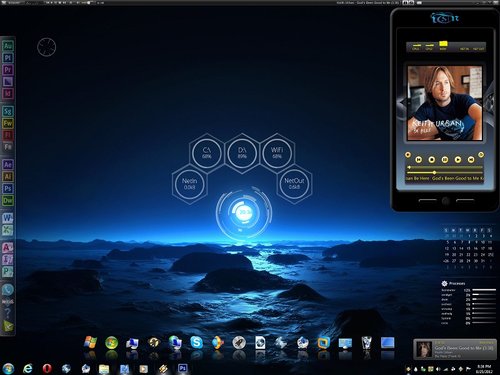
Task: Open Skype from the bottom dock
Action: (x=196, y=342)
